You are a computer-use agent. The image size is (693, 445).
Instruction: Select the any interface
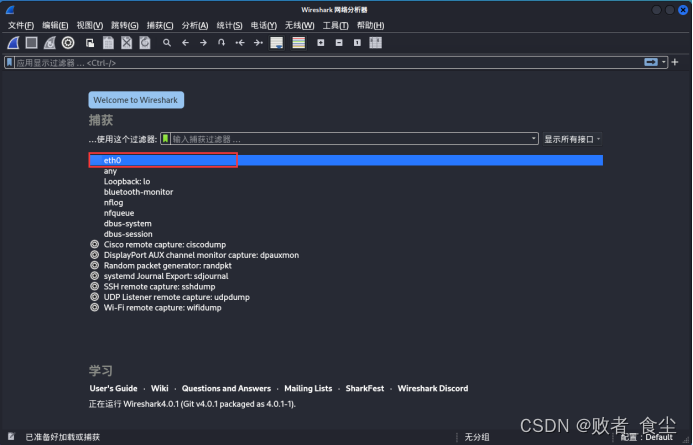pyautogui.click(x=346, y=171)
